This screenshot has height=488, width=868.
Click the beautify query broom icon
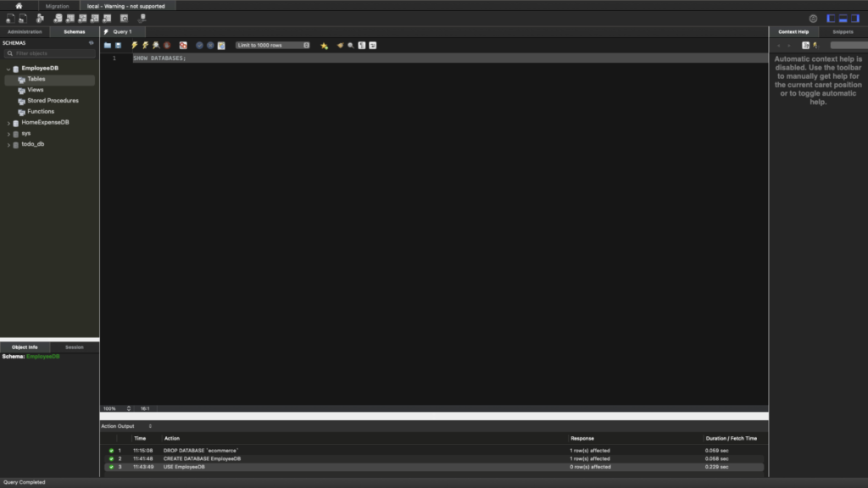pyautogui.click(x=340, y=45)
